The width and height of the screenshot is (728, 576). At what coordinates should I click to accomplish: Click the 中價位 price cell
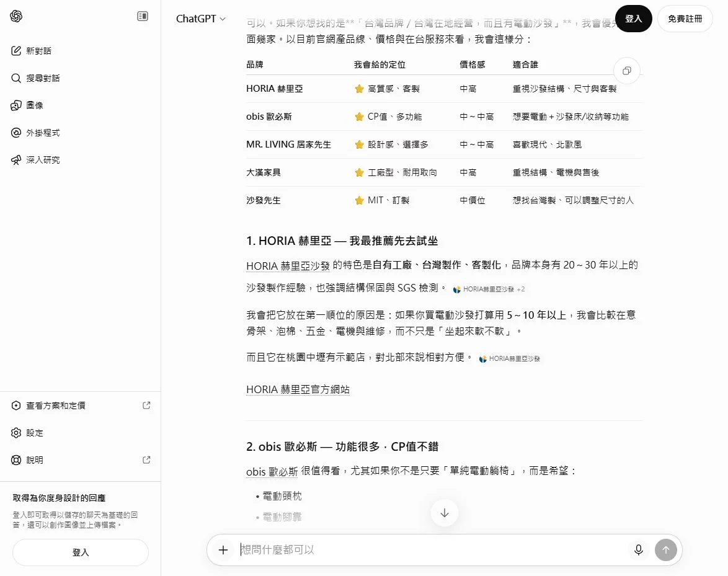point(472,200)
